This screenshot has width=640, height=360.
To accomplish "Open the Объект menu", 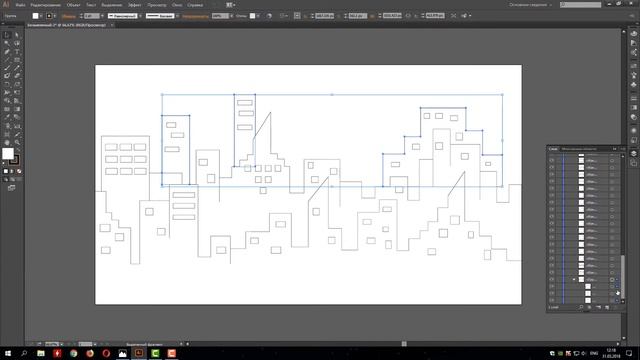I will pos(73,5).
